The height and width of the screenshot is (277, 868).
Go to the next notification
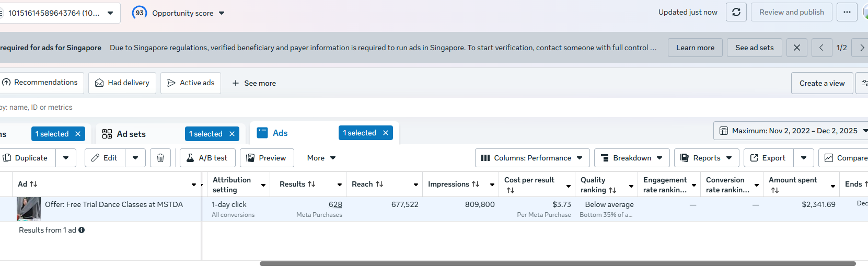(x=861, y=48)
